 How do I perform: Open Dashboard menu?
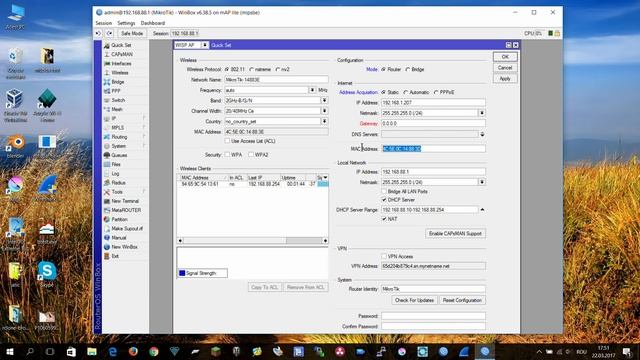[153, 23]
